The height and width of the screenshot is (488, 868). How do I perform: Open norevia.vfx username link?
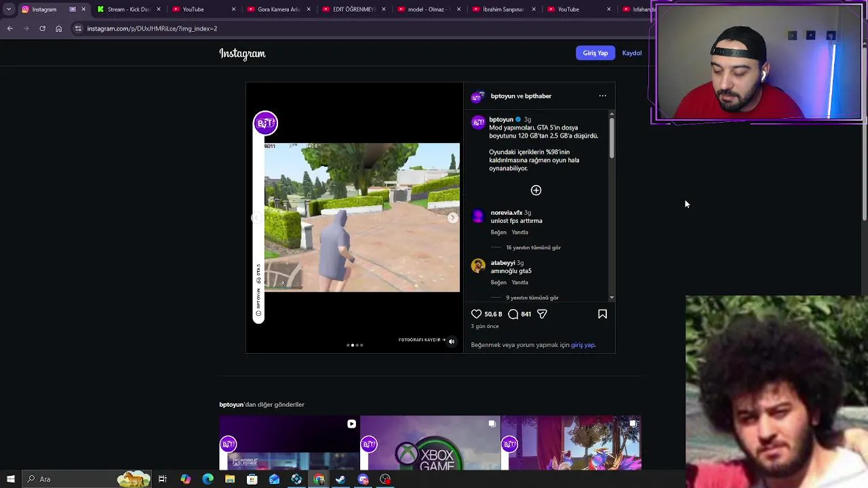click(507, 213)
